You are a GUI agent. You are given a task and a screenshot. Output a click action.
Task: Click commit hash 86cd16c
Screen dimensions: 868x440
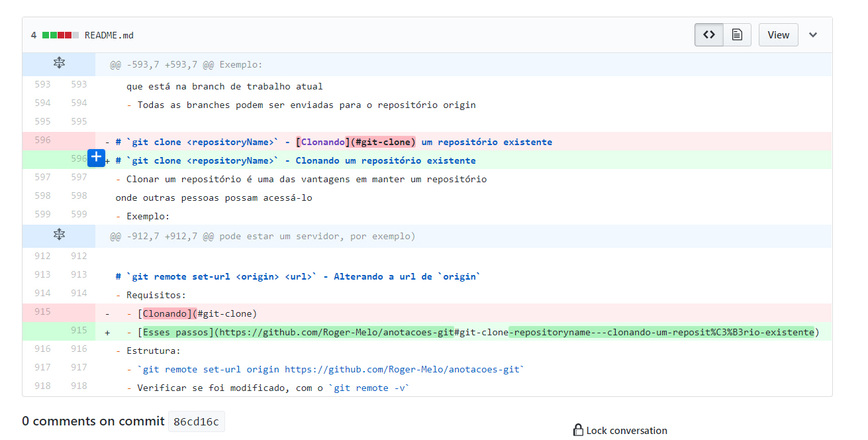click(197, 421)
